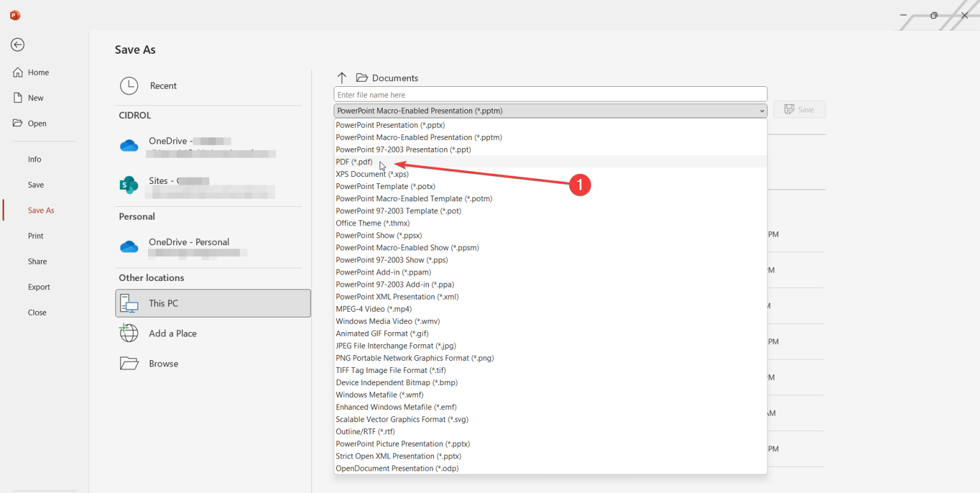This screenshot has width=980, height=493.
Task: Go up one folder level arrow
Action: coord(342,78)
